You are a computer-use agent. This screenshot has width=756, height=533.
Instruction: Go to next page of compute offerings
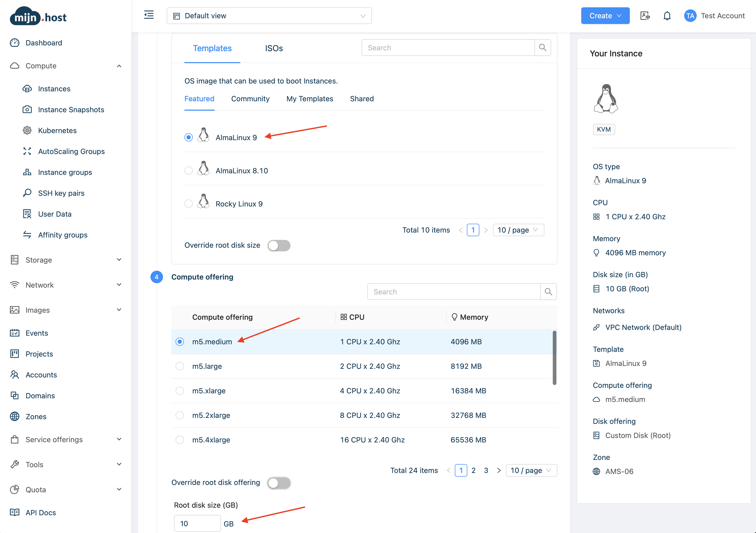click(x=498, y=470)
